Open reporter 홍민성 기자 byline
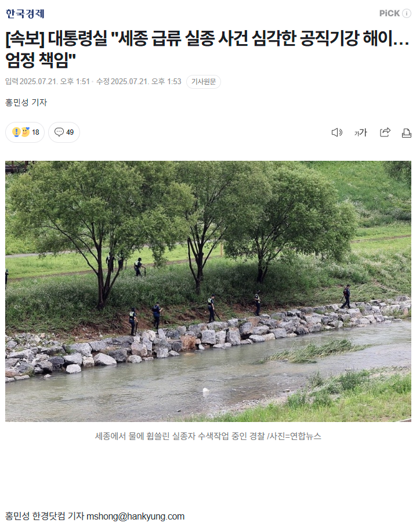420x523 pixels. coord(26,102)
